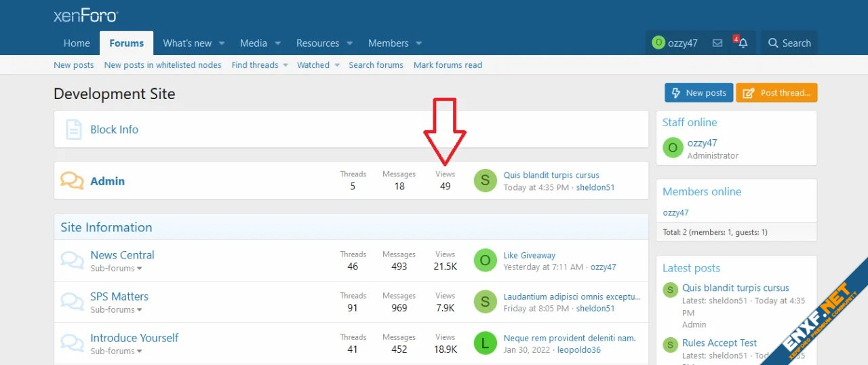868x365 pixels.
Task: Click leopoldo36 avatar in Introduce Yourself row
Action: tap(485, 343)
